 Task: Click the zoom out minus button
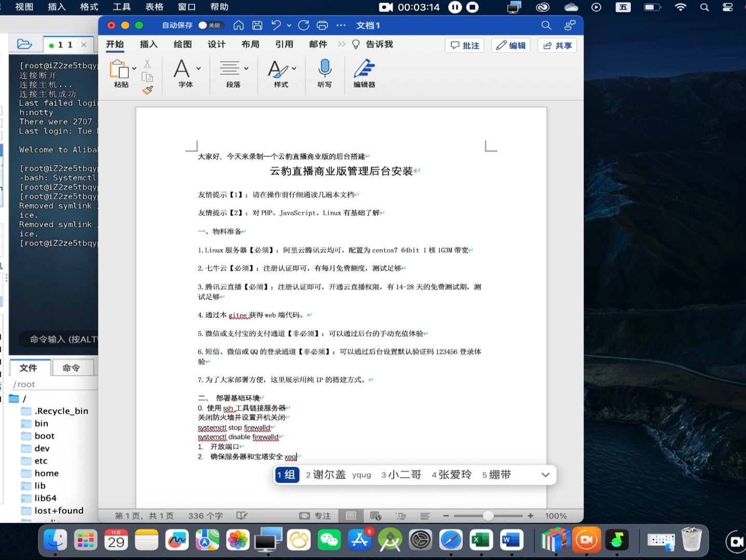pos(446,516)
